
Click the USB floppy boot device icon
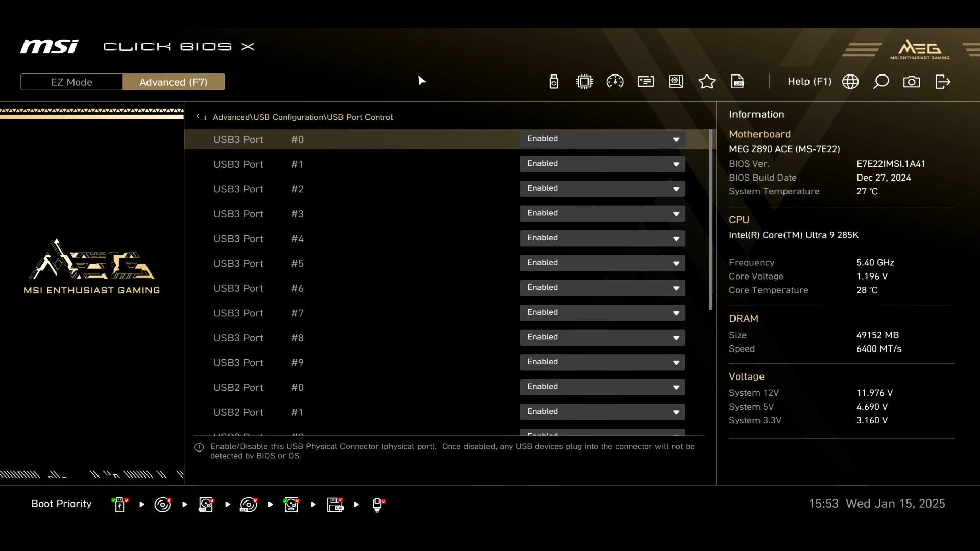(x=335, y=505)
